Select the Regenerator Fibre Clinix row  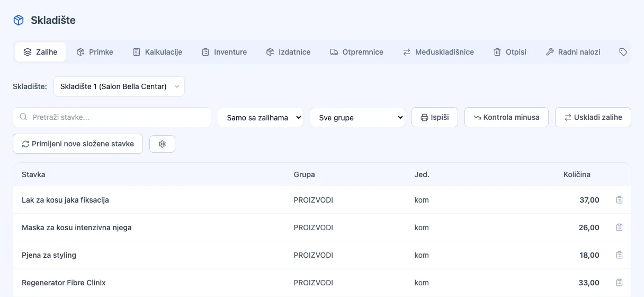pyautogui.click(x=322, y=283)
